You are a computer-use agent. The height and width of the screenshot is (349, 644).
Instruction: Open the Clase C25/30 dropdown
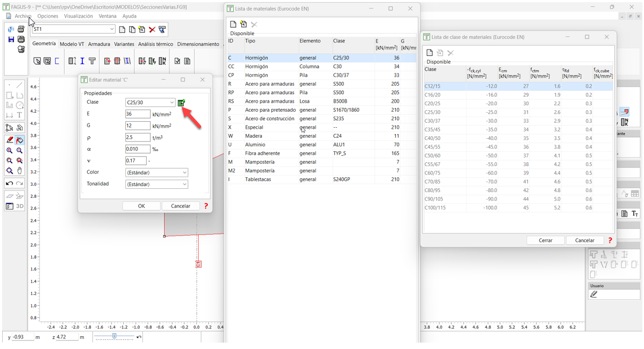(150, 103)
